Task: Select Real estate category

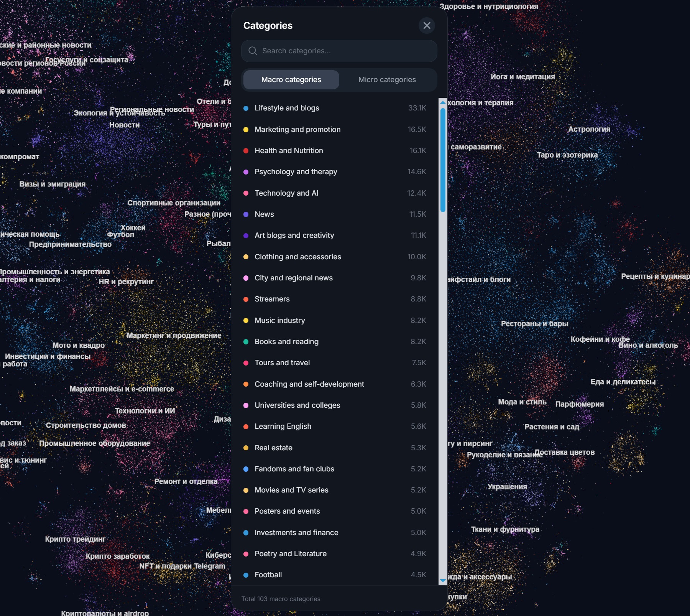Action: point(335,448)
